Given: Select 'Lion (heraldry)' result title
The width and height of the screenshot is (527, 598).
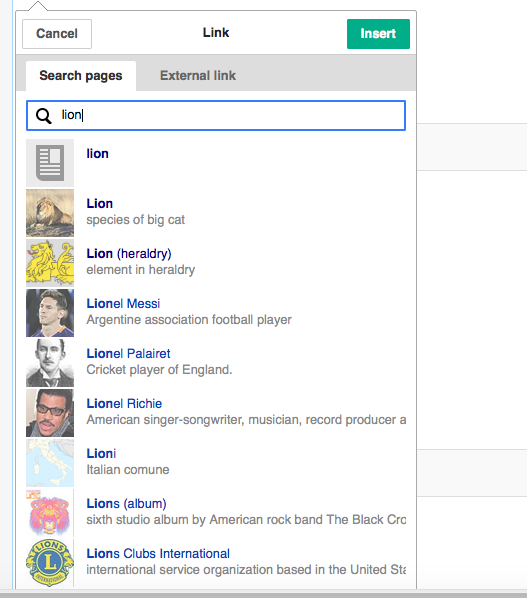Looking at the screenshot, I should tap(129, 254).
